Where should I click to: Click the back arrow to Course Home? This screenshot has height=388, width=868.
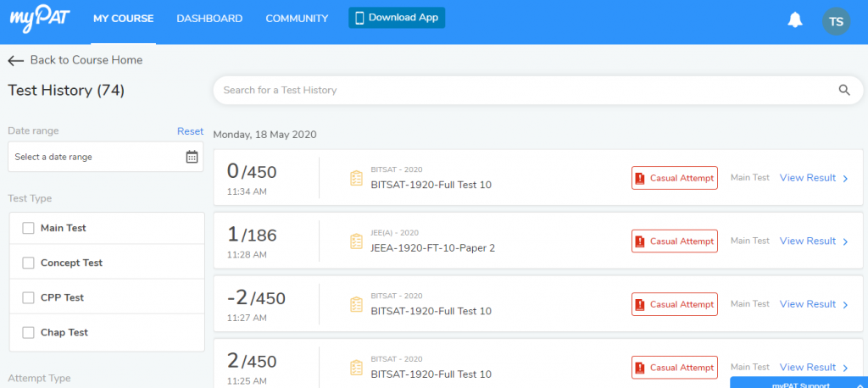pyautogui.click(x=16, y=60)
